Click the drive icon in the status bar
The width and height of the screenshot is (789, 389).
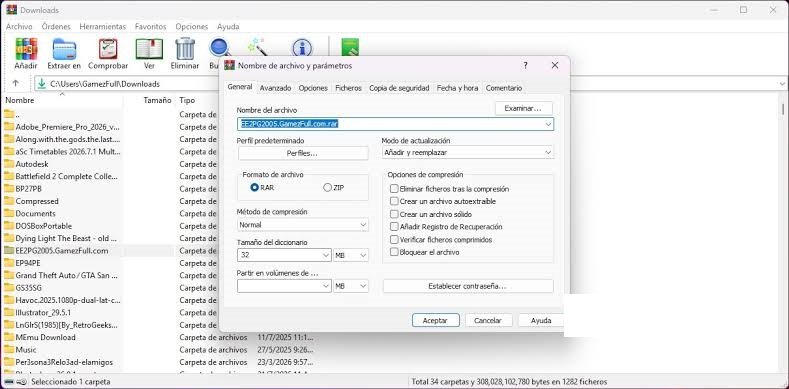pos(10,382)
